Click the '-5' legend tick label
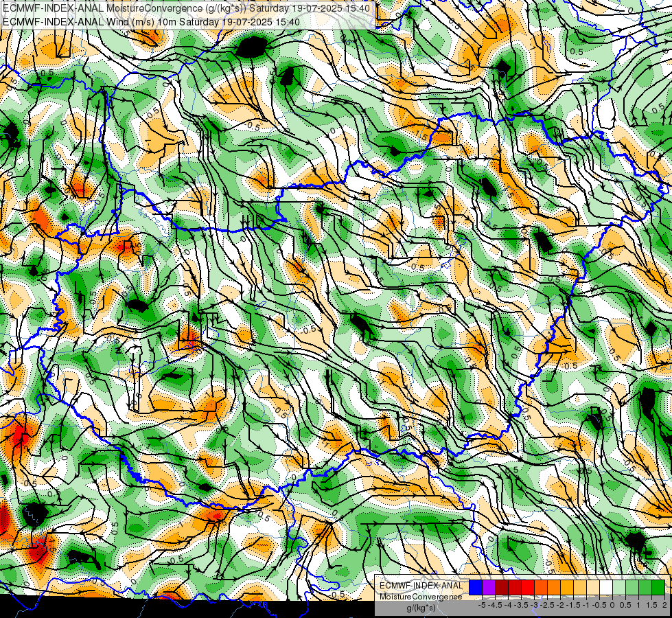 tap(482, 605)
